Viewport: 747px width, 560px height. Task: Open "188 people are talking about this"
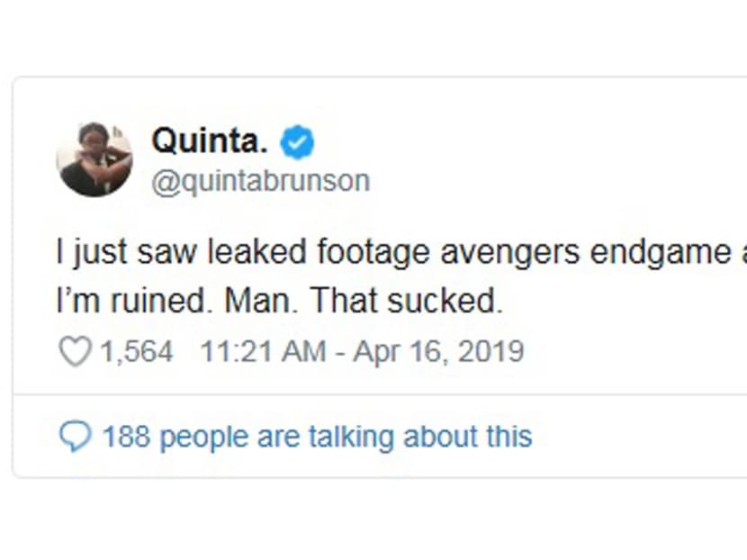tap(317, 438)
